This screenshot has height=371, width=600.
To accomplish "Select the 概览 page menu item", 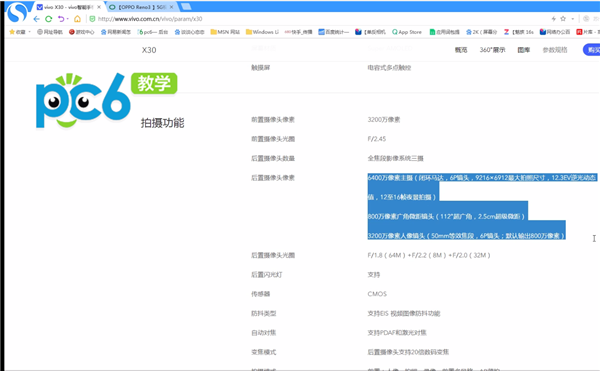I will [x=461, y=50].
